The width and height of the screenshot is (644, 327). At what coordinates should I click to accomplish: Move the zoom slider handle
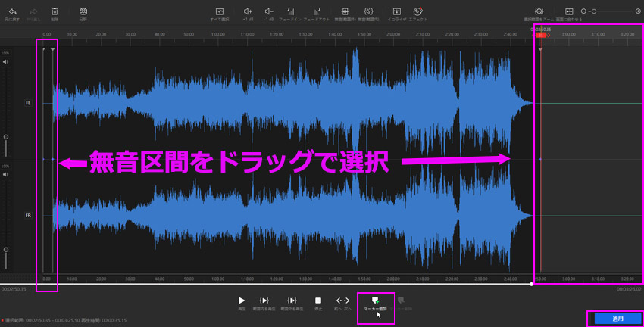(x=593, y=11)
